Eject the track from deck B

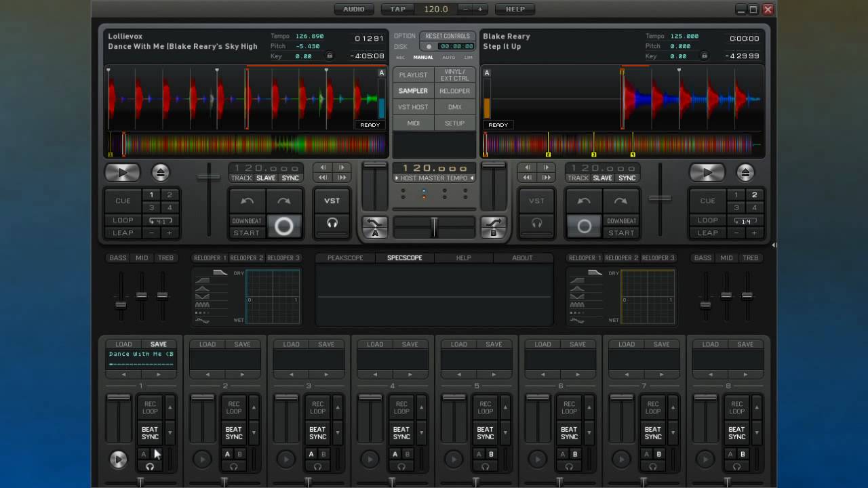(x=745, y=173)
